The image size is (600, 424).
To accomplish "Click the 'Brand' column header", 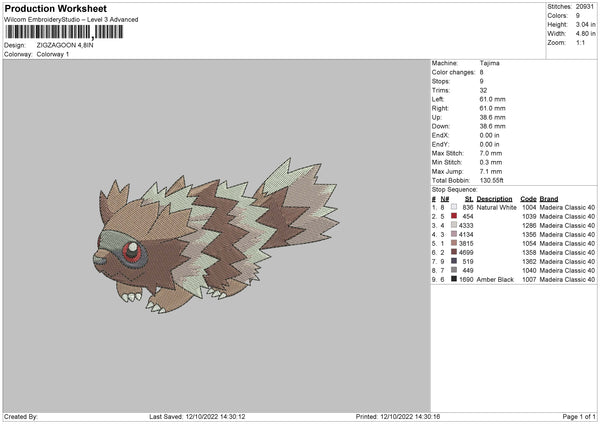I will (x=549, y=199).
